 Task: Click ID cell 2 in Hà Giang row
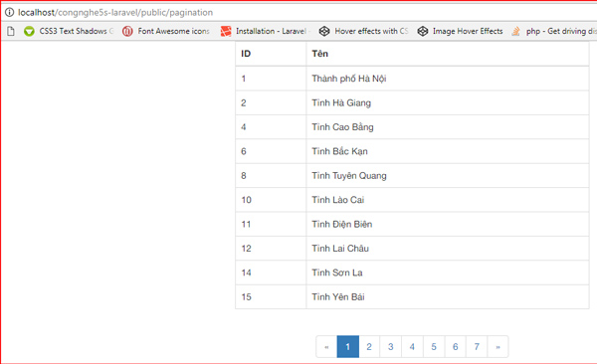point(271,102)
